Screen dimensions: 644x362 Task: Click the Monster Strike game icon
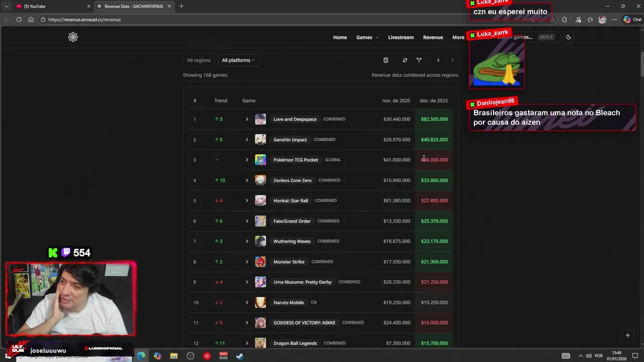(260, 262)
